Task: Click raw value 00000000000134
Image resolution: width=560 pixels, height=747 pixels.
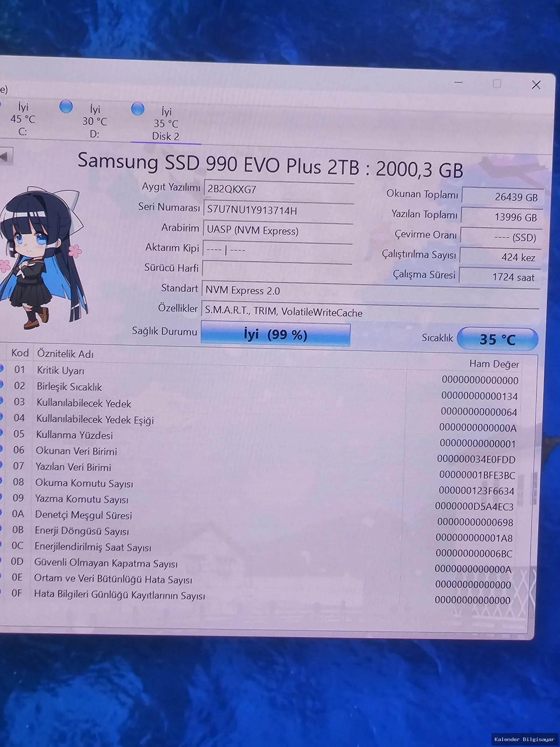Action: (x=479, y=396)
